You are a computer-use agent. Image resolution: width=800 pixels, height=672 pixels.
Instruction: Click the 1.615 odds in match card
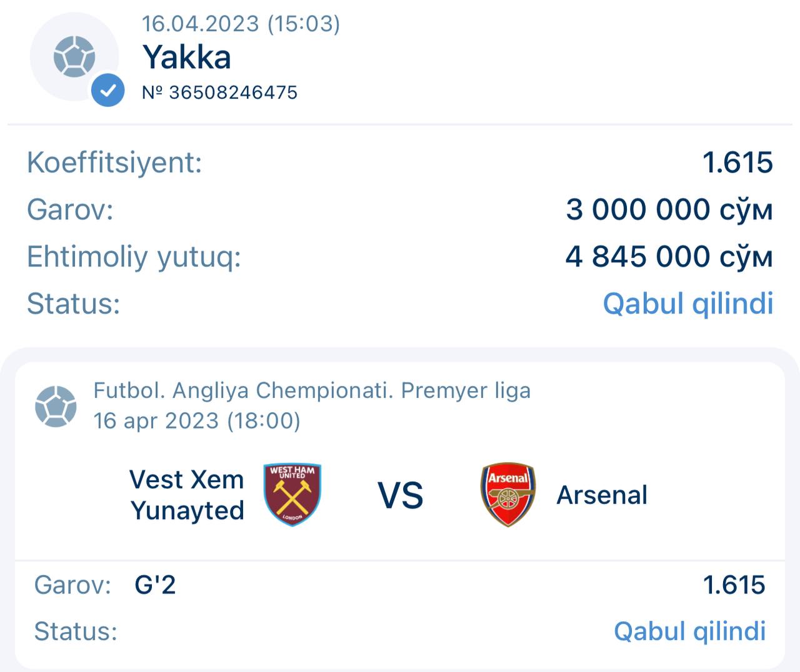click(x=734, y=585)
